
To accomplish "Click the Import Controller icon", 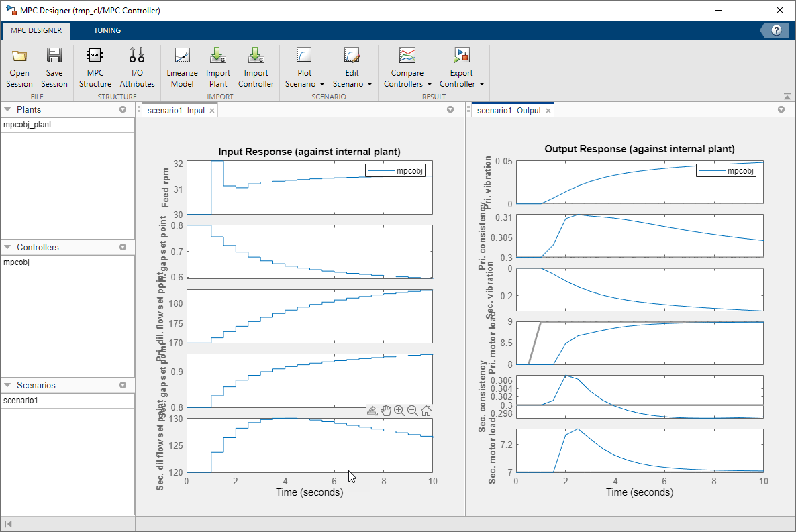I will coord(256,56).
